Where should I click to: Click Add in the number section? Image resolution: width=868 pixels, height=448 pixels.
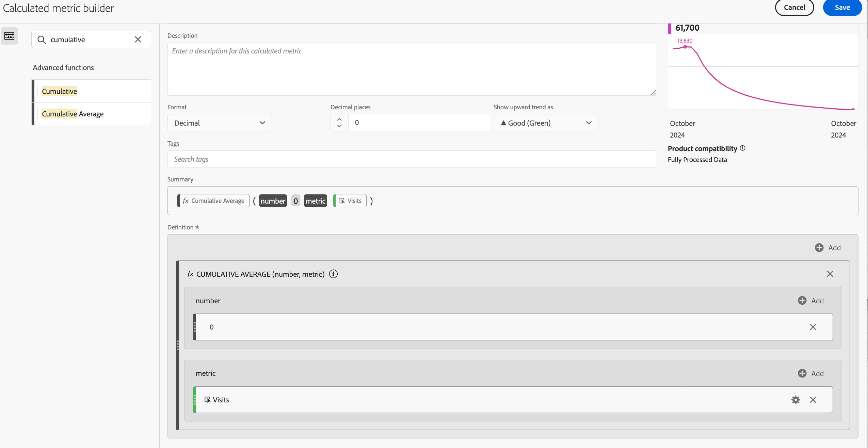(810, 301)
